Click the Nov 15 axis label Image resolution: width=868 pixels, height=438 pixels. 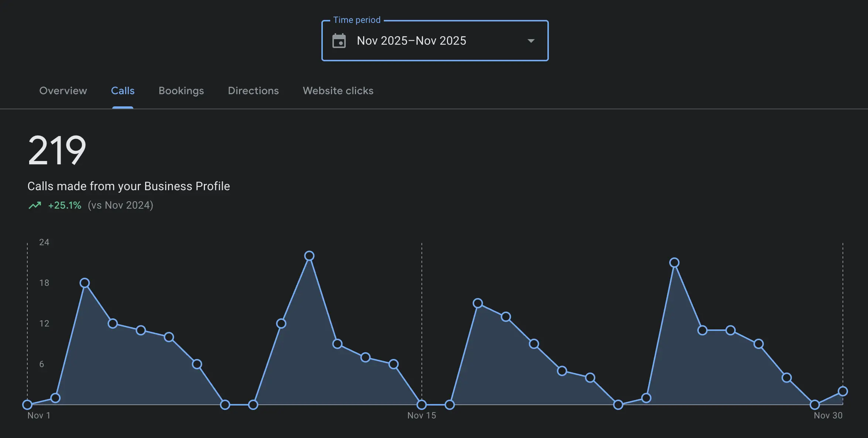pos(421,416)
